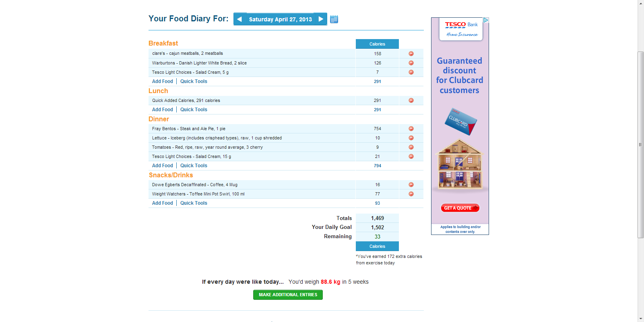Open Dowe Egberts Decaffinated Coffee entry

[x=195, y=185]
